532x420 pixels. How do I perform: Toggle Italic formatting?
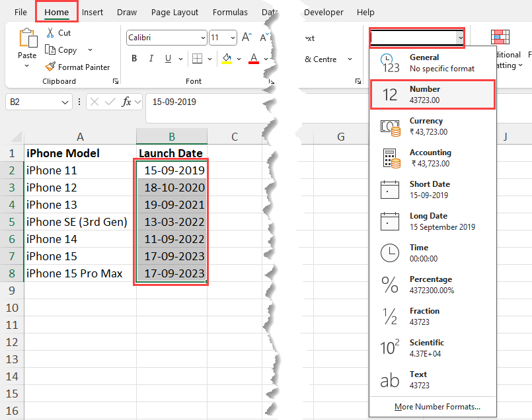tap(151, 59)
